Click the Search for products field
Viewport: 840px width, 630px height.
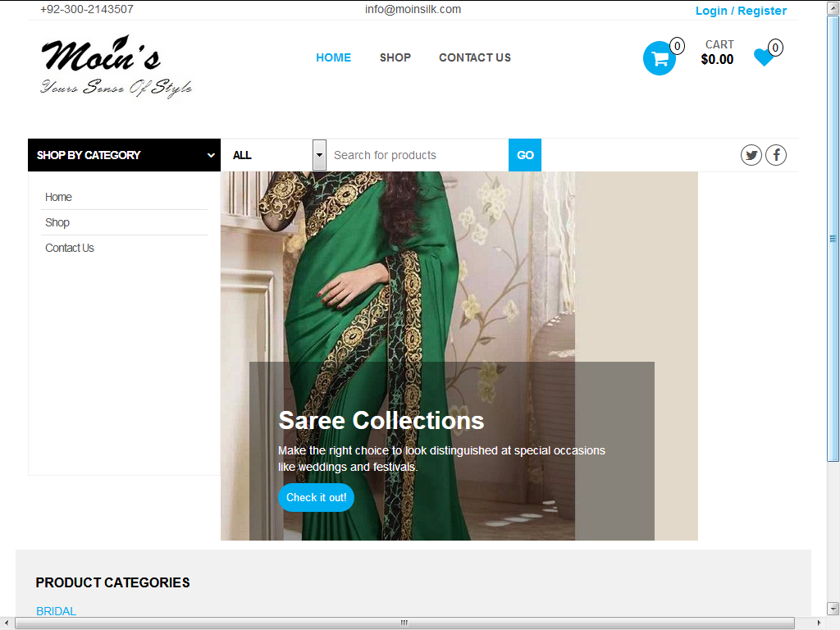pos(418,155)
